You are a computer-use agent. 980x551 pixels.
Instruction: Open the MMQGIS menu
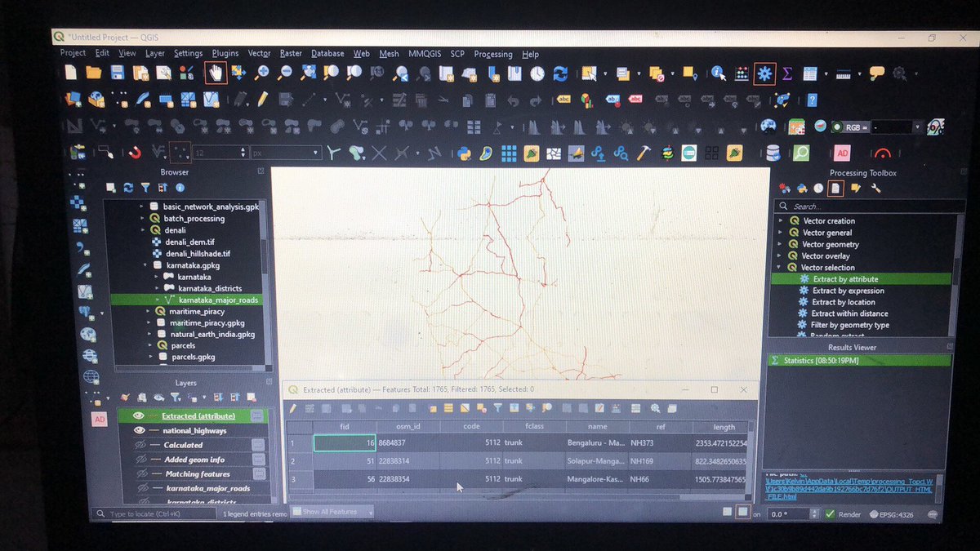coord(424,53)
